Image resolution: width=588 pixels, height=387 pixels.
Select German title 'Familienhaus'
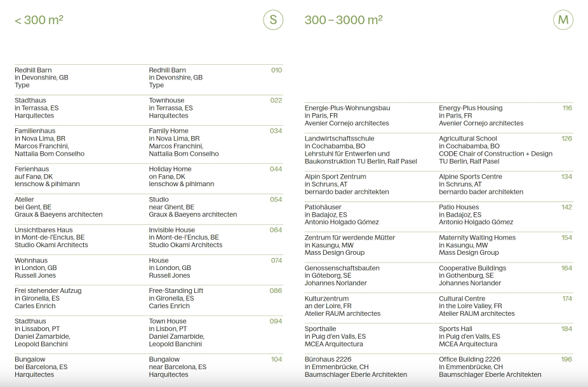[35, 131]
